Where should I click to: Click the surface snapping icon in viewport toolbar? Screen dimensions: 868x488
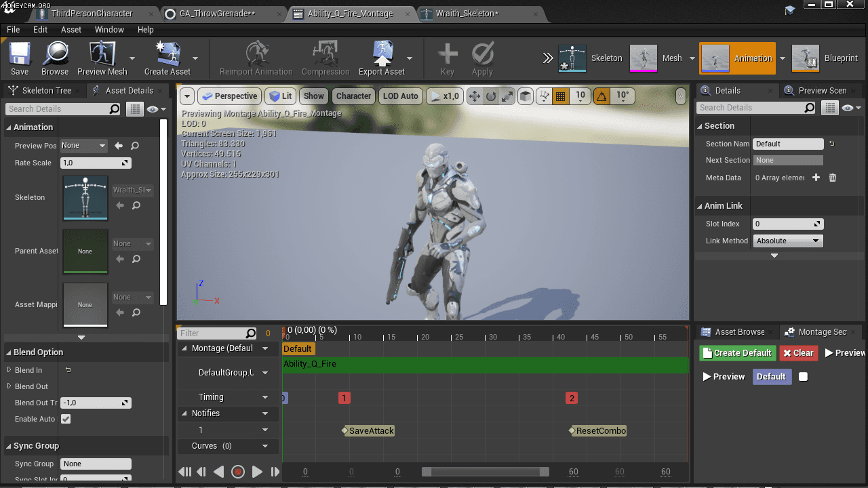pyautogui.click(x=544, y=96)
